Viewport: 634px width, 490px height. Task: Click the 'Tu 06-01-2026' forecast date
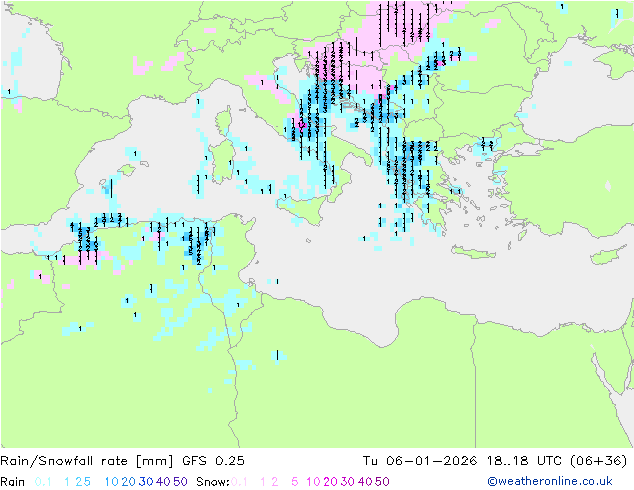point(420,461)
